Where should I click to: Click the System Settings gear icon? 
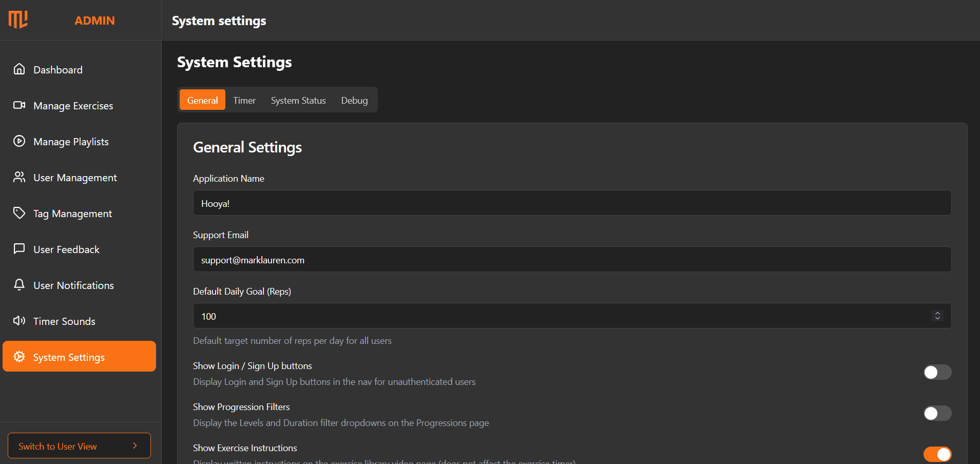(19, 357)
